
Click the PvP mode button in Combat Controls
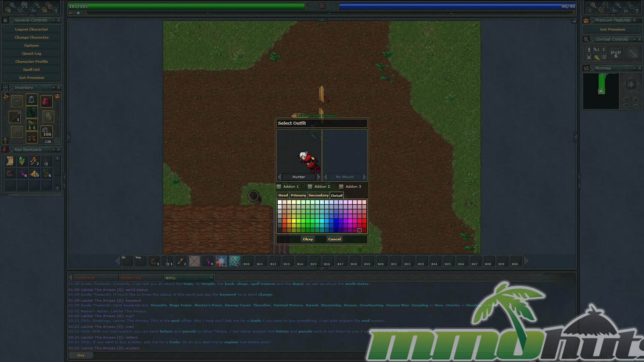[x=615, y=53]
